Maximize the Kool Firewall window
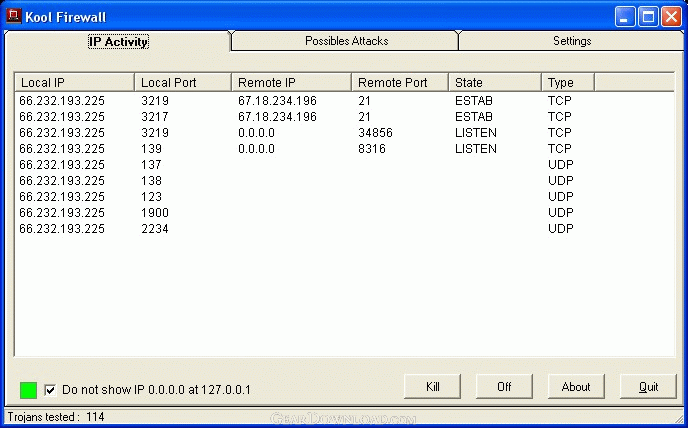 [x=648, y=17]
